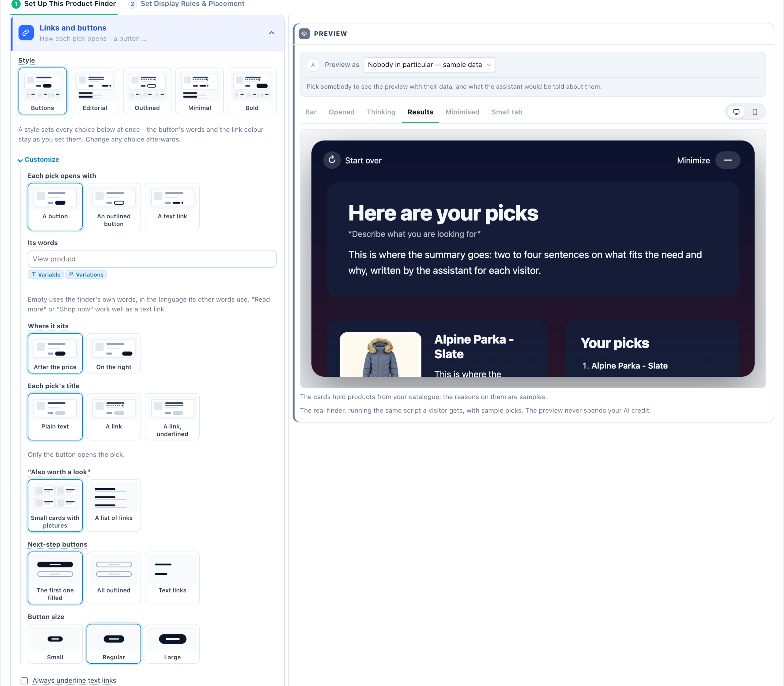Image resolution: width=784 pixels, height=686 pixels.
Task: Switch preview to mobile view icon
Action: point(755,112)
